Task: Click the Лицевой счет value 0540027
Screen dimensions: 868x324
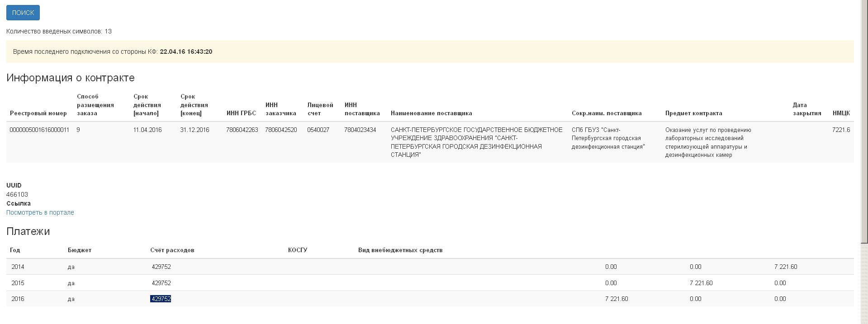Action: point(318,130)
